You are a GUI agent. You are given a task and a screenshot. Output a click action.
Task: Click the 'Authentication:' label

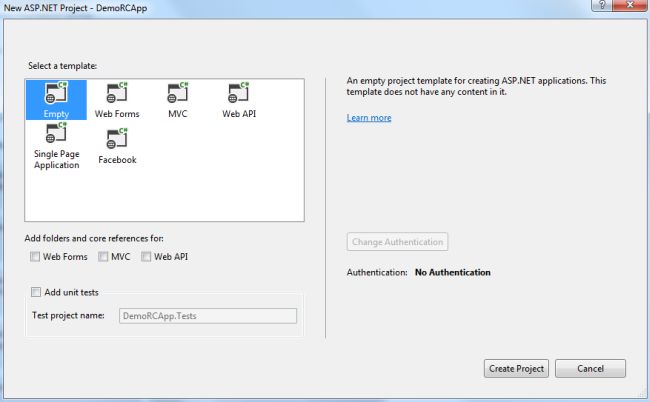point(377,272)
